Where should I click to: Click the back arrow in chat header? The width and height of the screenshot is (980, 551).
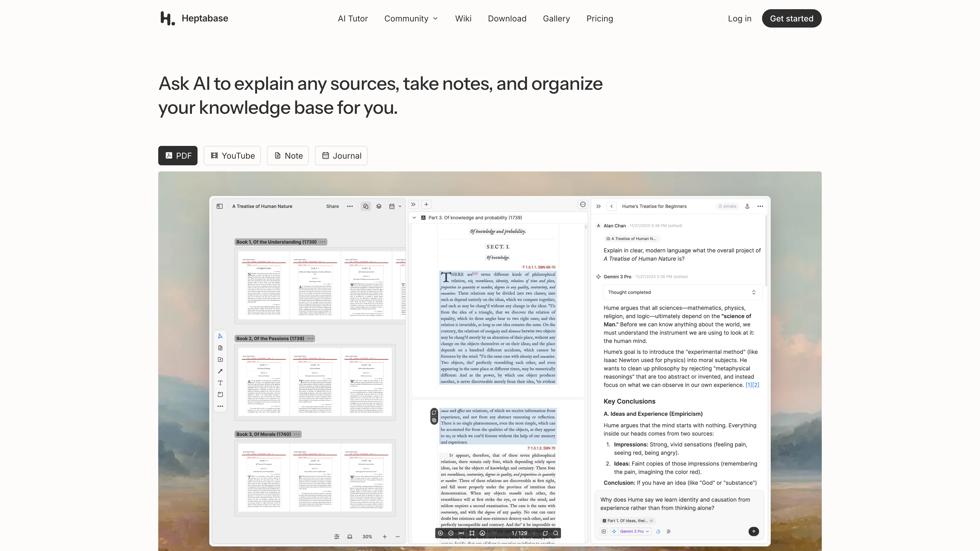(611, 206)
